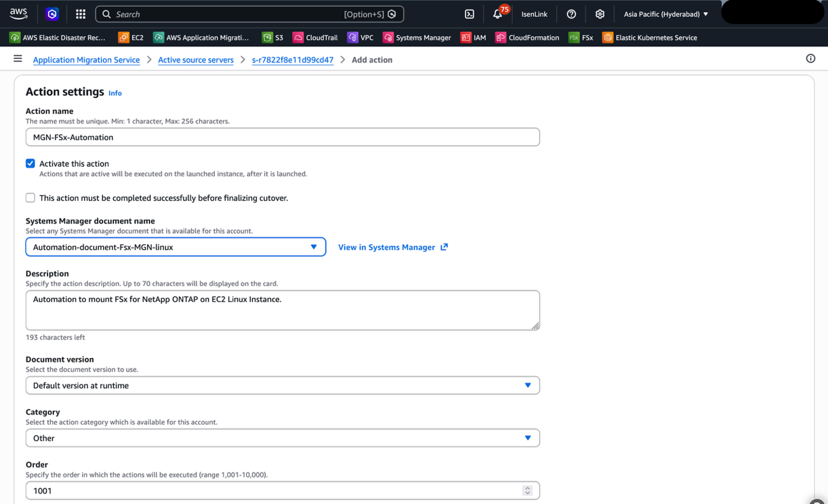Open AWS Application Migration shortcut in bookmarks
Viewport: 828px width, 504px height.
pyautogui.click(x=201, y=37)
